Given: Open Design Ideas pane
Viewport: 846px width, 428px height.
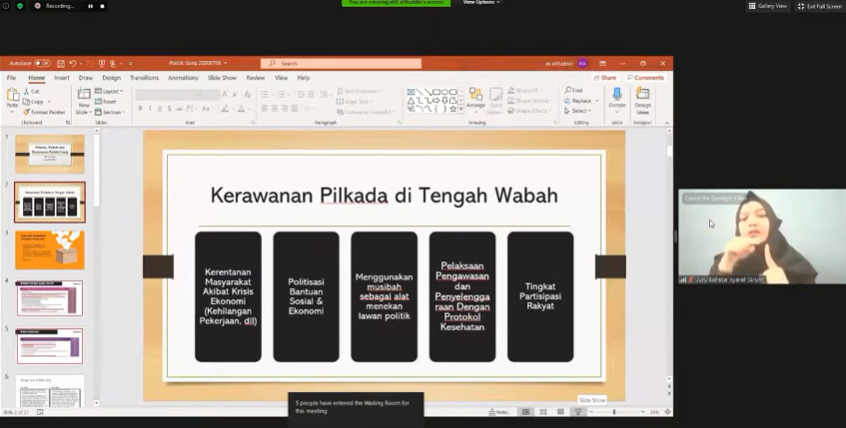Looking at the screenshot, I should (642, 98).
